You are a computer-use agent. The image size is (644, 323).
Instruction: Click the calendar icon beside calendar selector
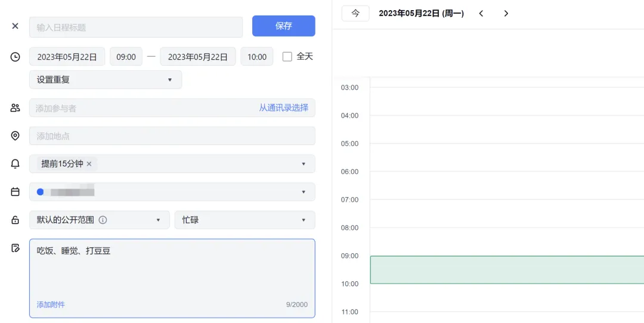(x=16, y=192)
